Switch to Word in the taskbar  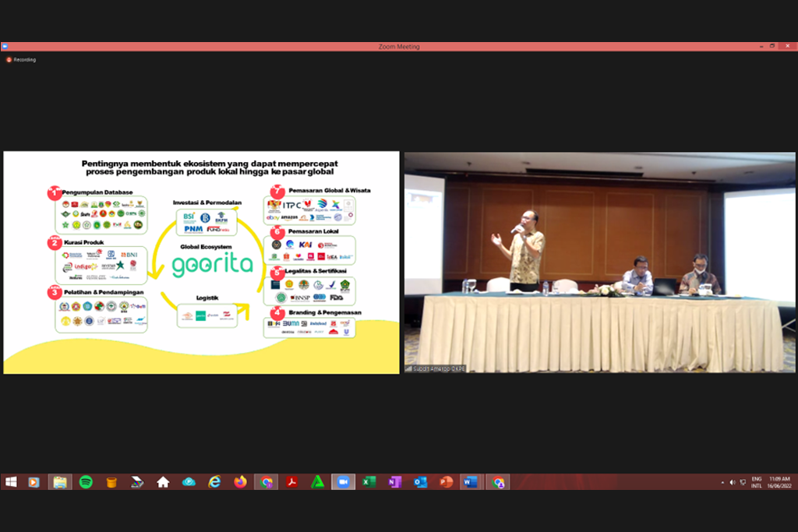tap(471, 482)
